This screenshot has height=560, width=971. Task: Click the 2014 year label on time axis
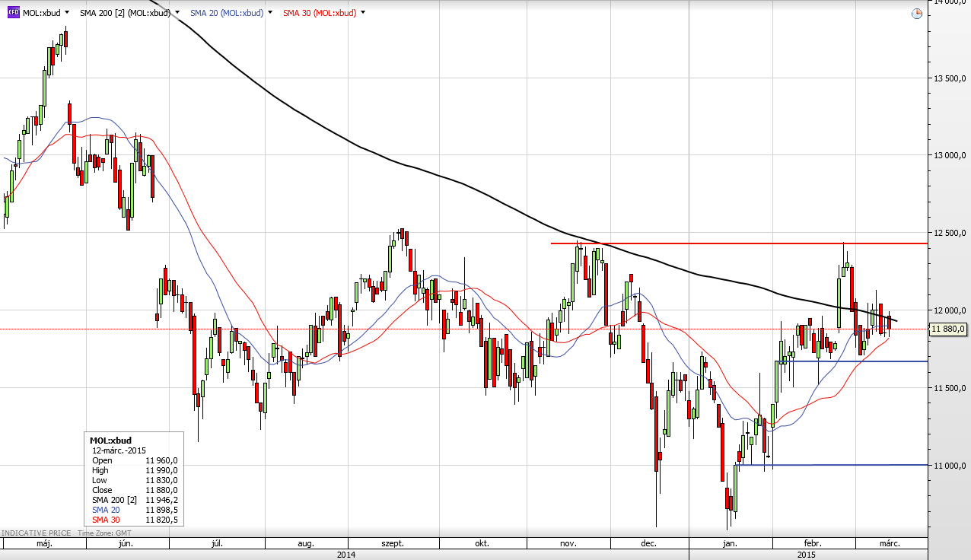(346, 555)
